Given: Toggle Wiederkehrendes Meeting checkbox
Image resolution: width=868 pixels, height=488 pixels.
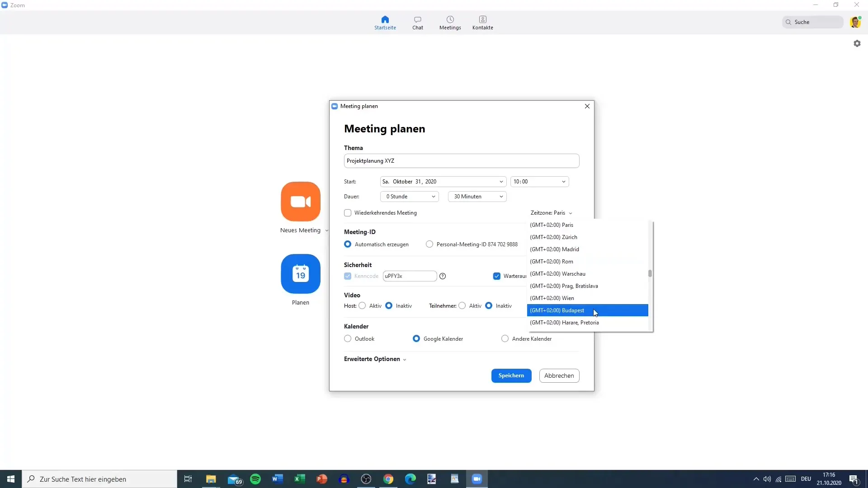Looking at the screenshot, I should (x=348, y=213).
